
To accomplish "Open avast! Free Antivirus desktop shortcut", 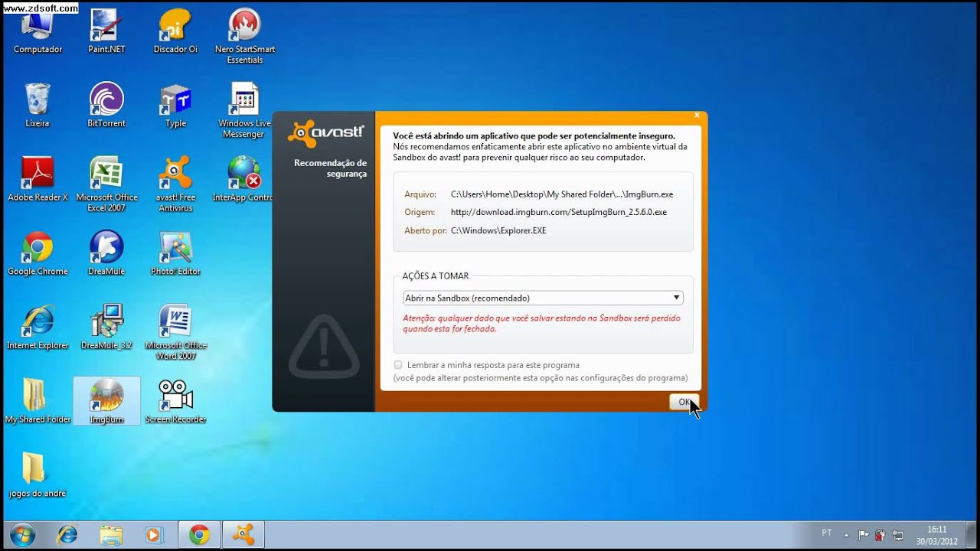I will tap(175, 184).
